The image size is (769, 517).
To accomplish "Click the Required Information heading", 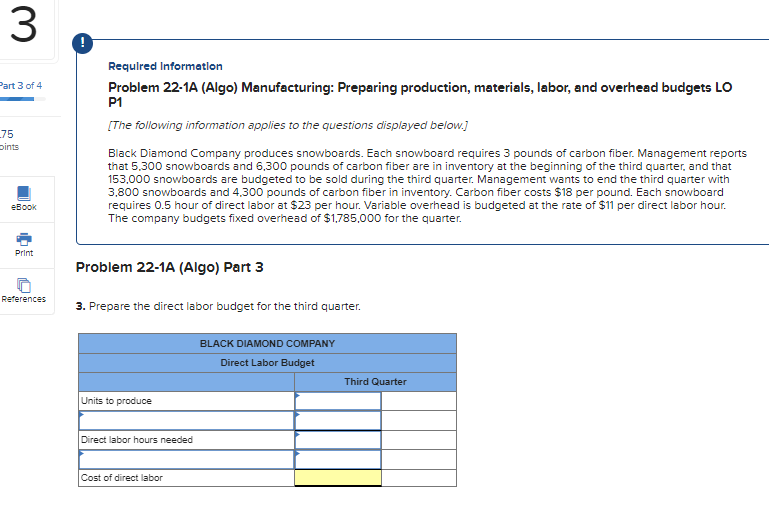I will tap(165, 66).
